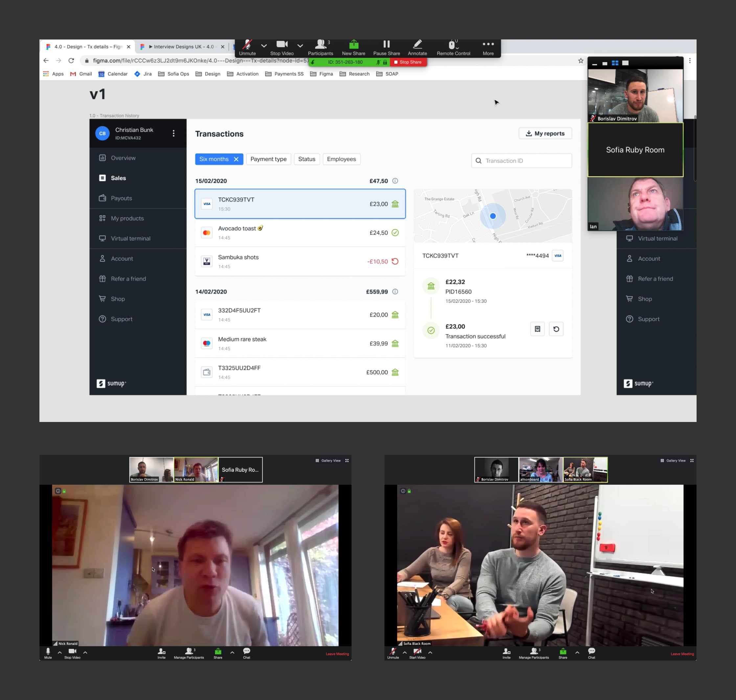Click the My reports button

(545, 133)
